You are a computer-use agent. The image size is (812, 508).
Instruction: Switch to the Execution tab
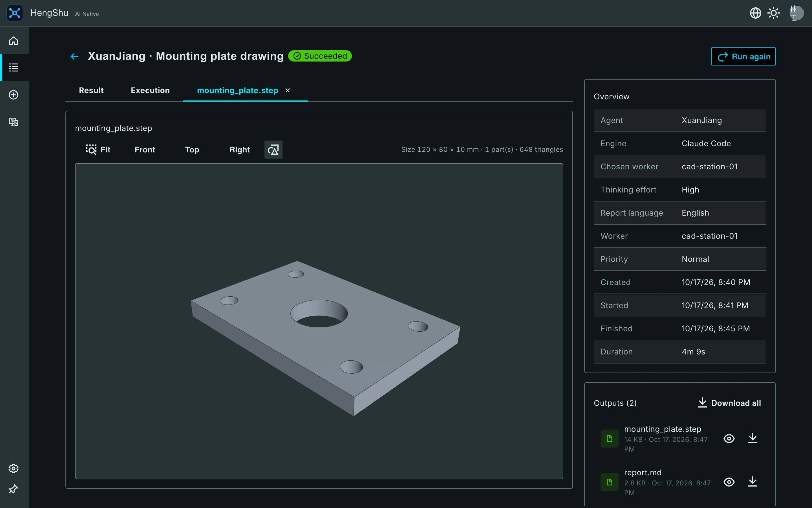tap(150, 90)
